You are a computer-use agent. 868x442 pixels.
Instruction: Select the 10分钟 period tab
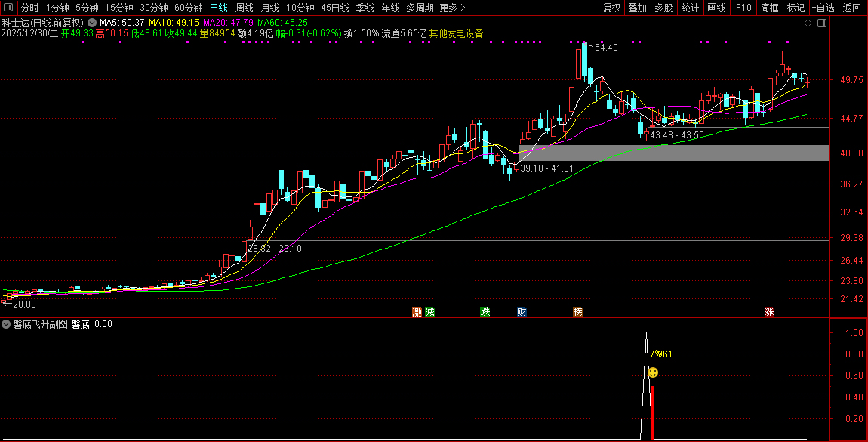click(300, 8)
